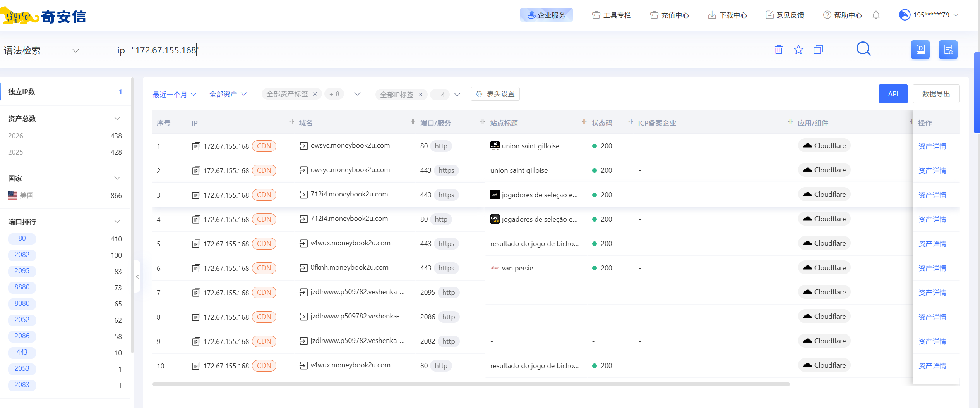This screenshot has height=408, width=980.
Task: Filter by port 80 in sidebar
Action: click(22, 238)
